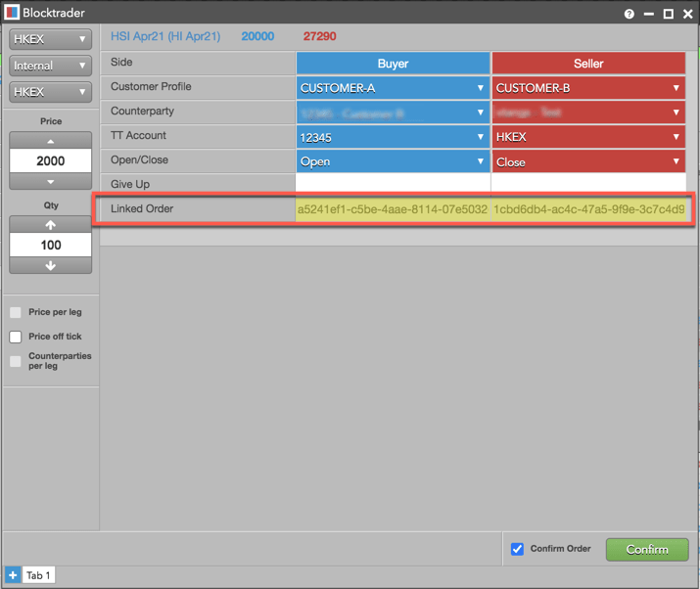
Task: Click the Qty input showing 100
Action: point(51,245)
